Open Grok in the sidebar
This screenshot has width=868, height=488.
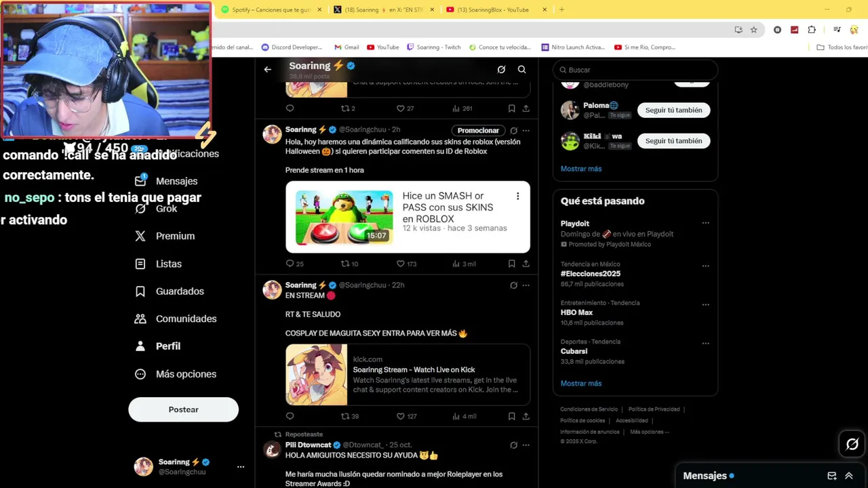pos(156,209)
